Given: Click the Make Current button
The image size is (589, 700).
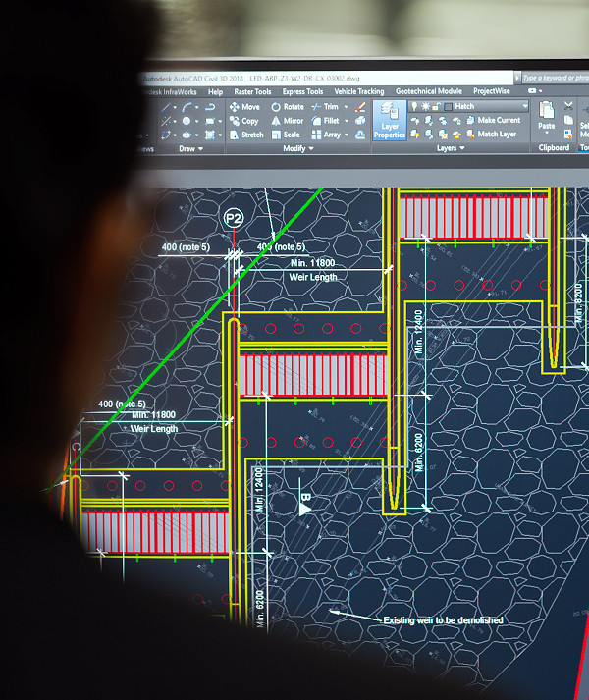Looking at the screenshot, I should point(494,120).
